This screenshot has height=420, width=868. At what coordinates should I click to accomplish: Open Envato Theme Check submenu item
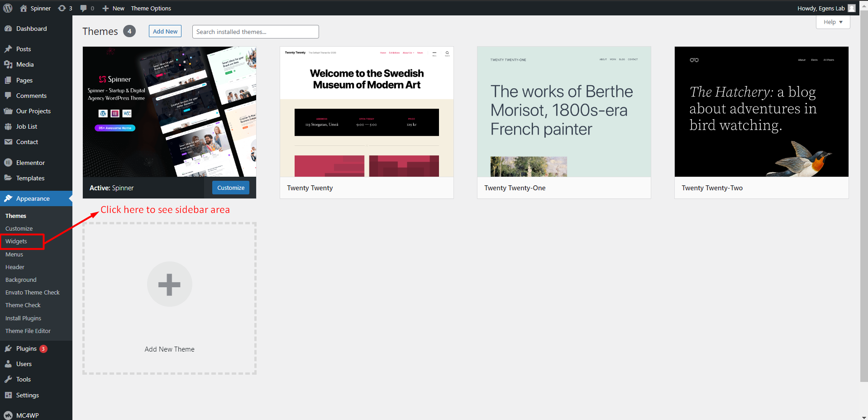pyautogui.click(x=33, y=293)
